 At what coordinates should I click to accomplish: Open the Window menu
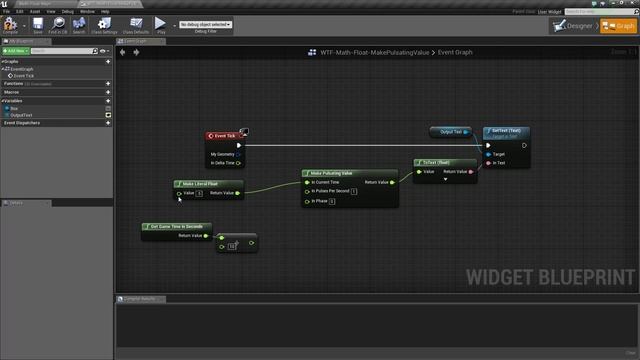pyautogui.click(x=87, y=11)
